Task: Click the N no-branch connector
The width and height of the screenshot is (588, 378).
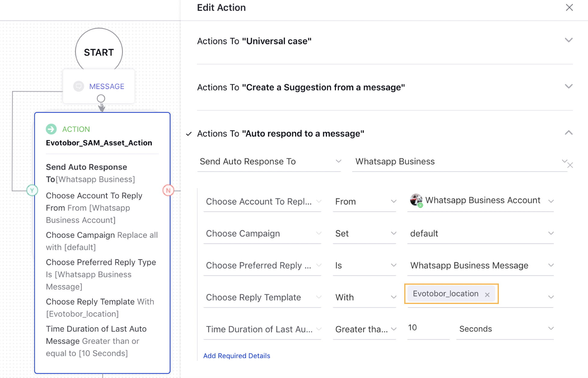Action: click(x=168, y=190)
